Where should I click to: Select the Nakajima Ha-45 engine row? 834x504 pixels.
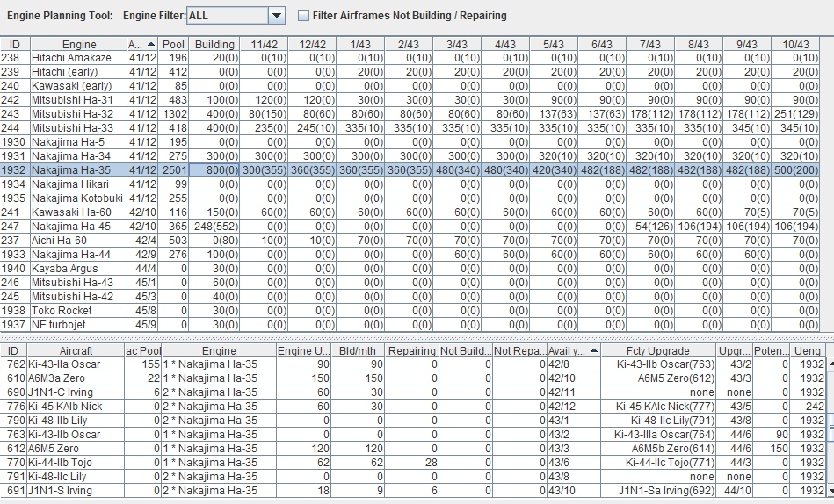tap(410, 226)
